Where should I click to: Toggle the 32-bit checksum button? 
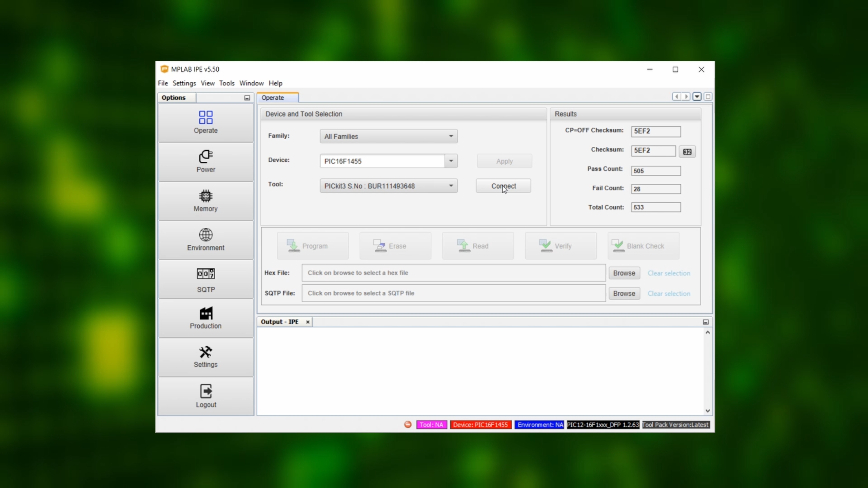(687, 152)
